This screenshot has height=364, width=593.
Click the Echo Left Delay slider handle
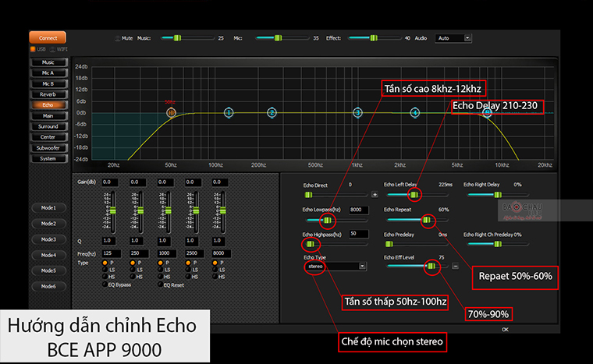coord(414,195)
